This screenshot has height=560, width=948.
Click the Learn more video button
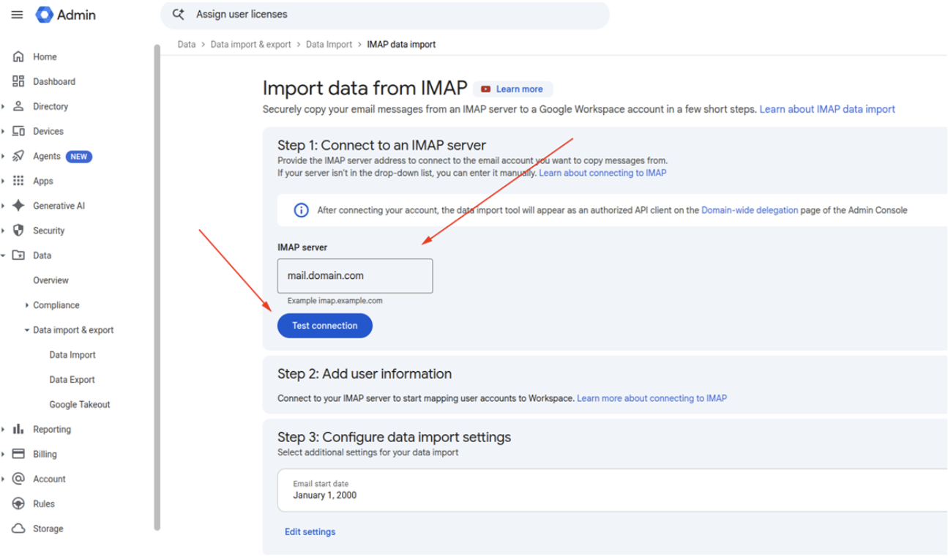point(512,89)
